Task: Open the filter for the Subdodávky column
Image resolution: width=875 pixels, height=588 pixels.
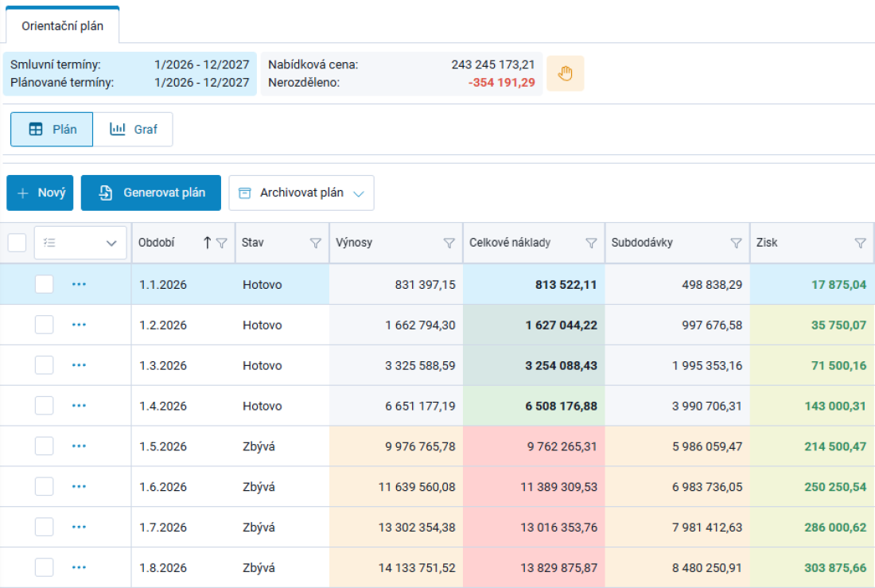Action: tap(736, 243)
